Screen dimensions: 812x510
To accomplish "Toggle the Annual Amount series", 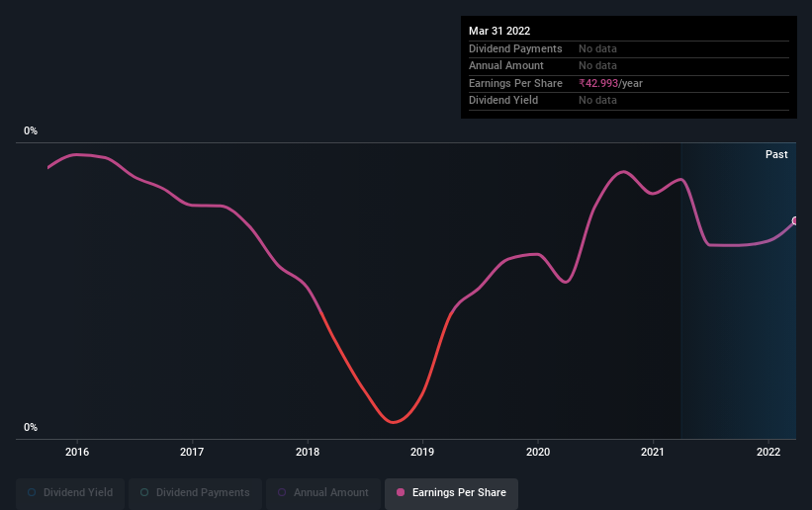I will 323,492.
